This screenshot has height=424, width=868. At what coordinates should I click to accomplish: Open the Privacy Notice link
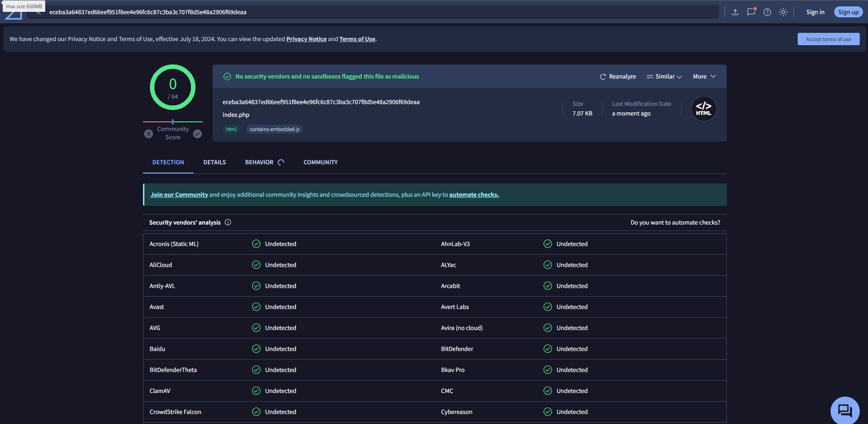(307, 39)
